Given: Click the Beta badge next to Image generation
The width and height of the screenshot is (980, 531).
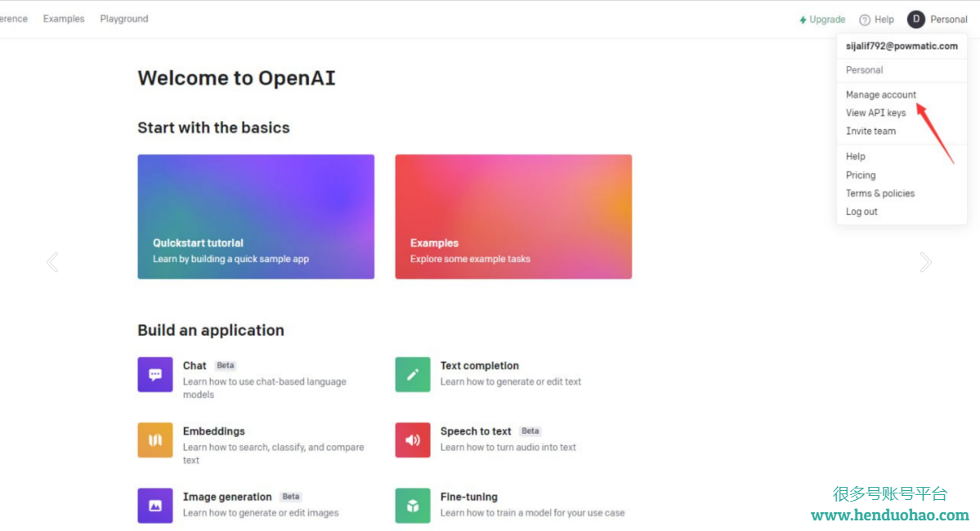Looking at the screenshot, I should tap(291, 497).
